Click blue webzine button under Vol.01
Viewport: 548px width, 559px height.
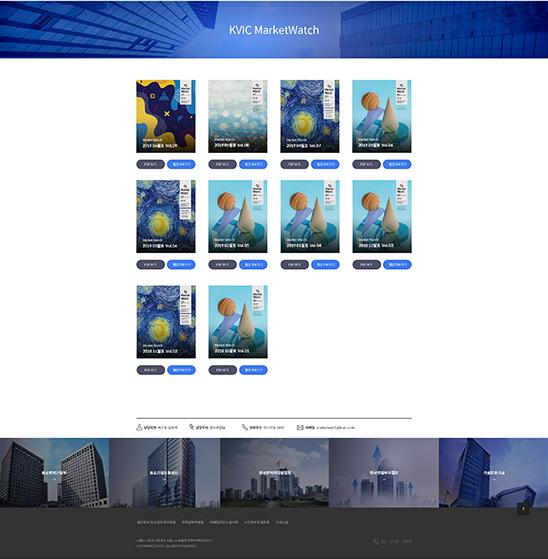[253, 370]
